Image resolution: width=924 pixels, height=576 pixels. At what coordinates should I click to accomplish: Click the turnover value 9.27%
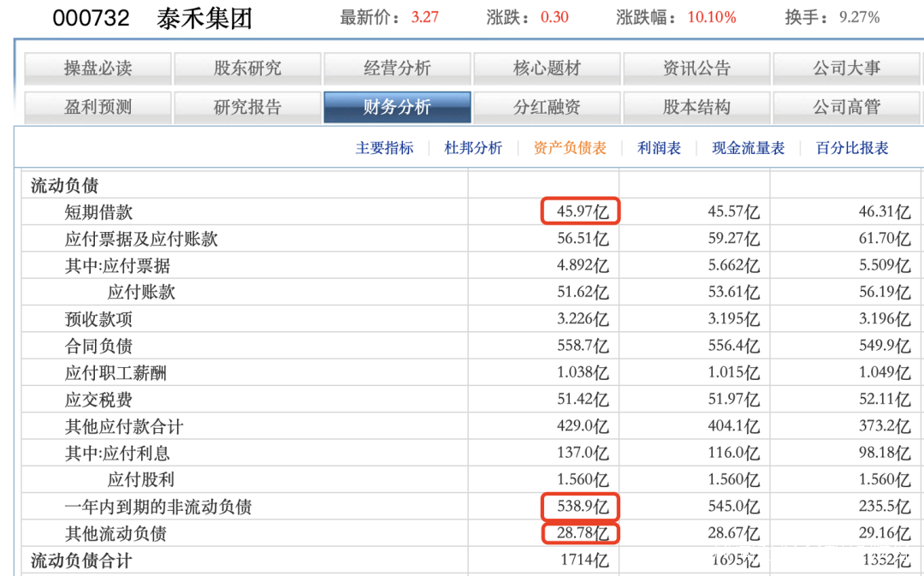pos(860,17)
